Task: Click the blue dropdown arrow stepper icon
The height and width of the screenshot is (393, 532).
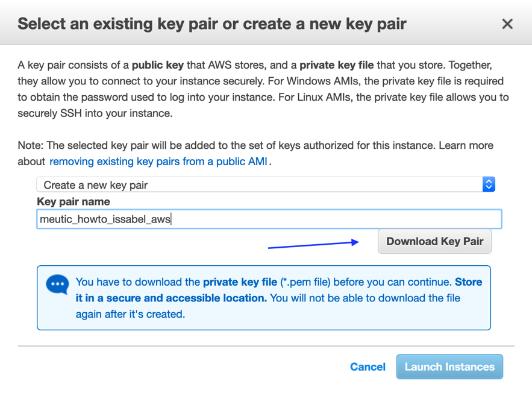Action: [x=489, y=184]
